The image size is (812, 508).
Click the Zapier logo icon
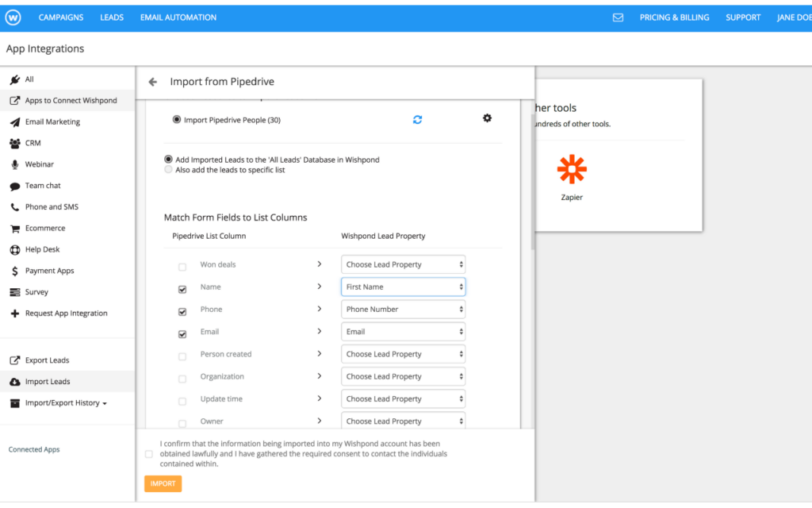point(572,170)
